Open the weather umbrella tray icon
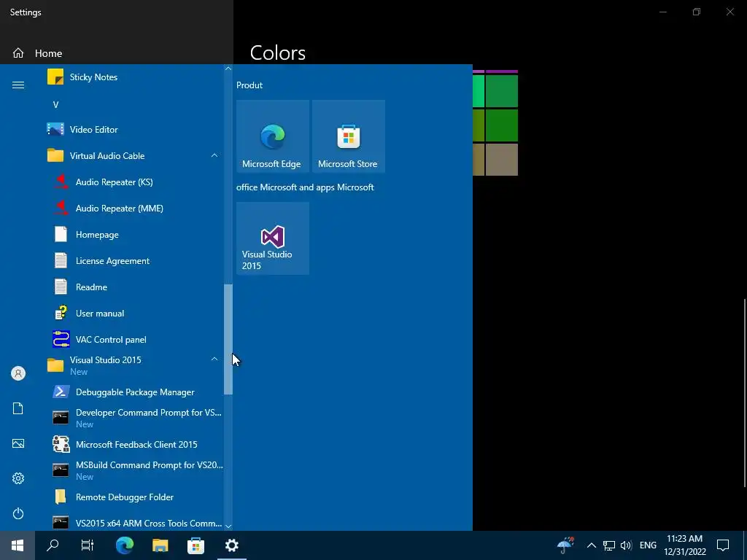Screen dimensions: 747x560 565,545
